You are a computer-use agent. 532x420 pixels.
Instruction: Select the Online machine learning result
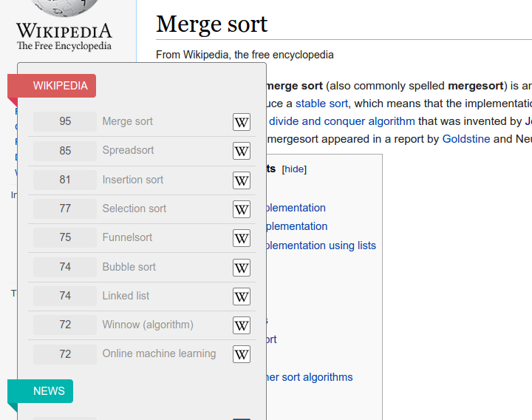(x=159, y=353)
